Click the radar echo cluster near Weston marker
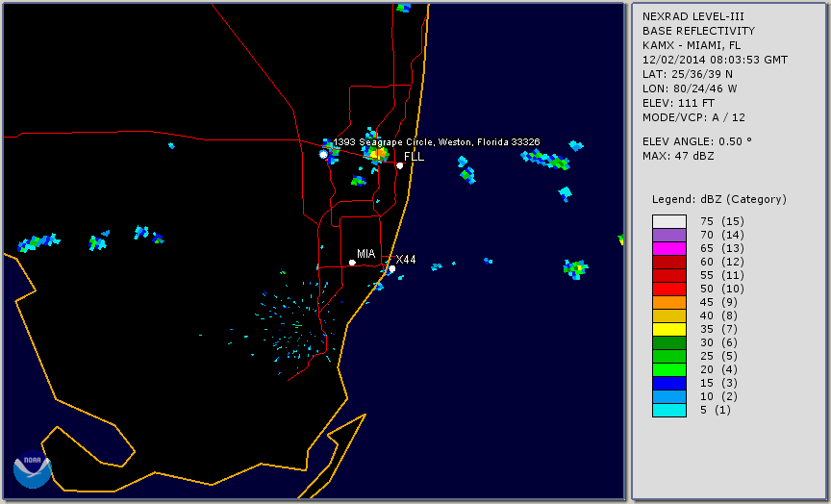The image size is (831, 504). point(331,150)
